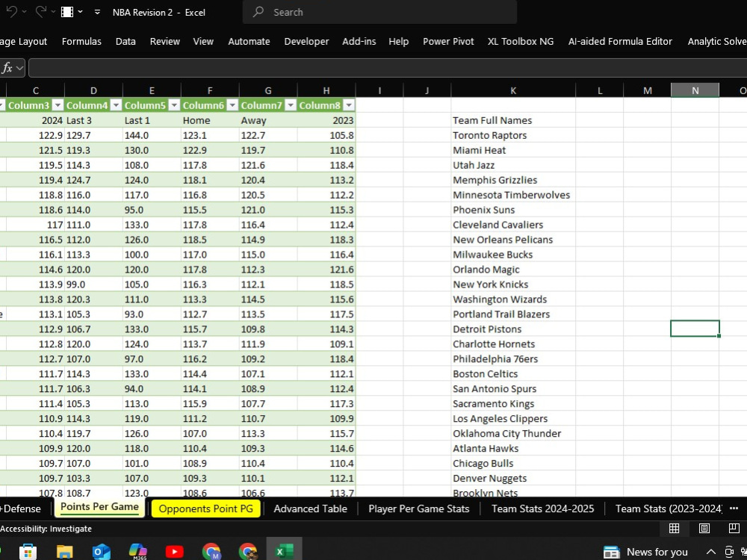The image size is (747, 560).
Task: Open the Undo history dropdown arrow
Action: pos(25,12)
